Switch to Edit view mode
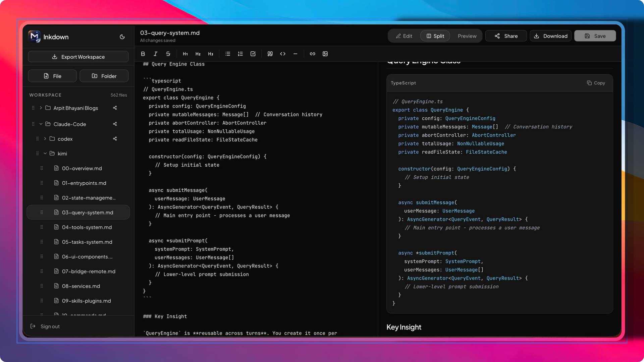 [404, 36]
